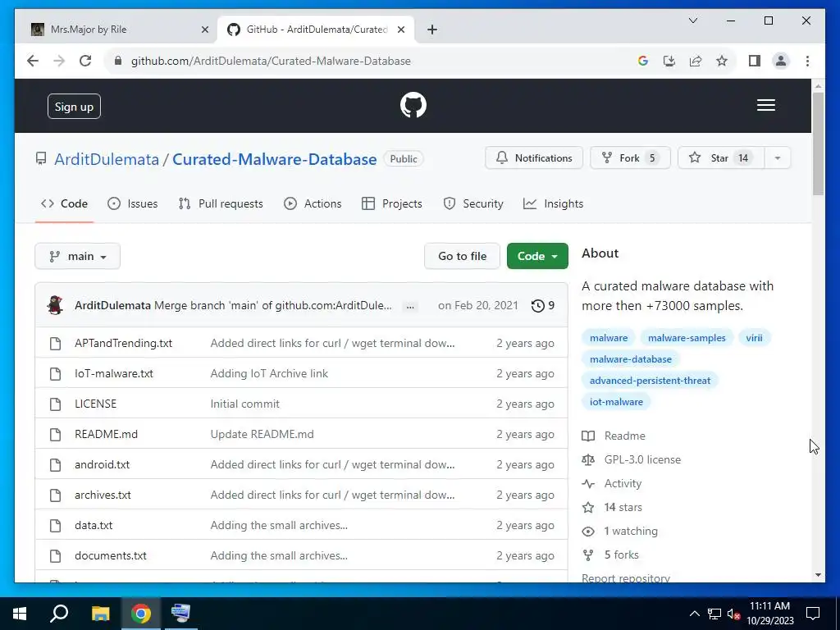Open the Chrome tab search chevron
This screenshot has width=840, height=630.
tap(692, 21)
